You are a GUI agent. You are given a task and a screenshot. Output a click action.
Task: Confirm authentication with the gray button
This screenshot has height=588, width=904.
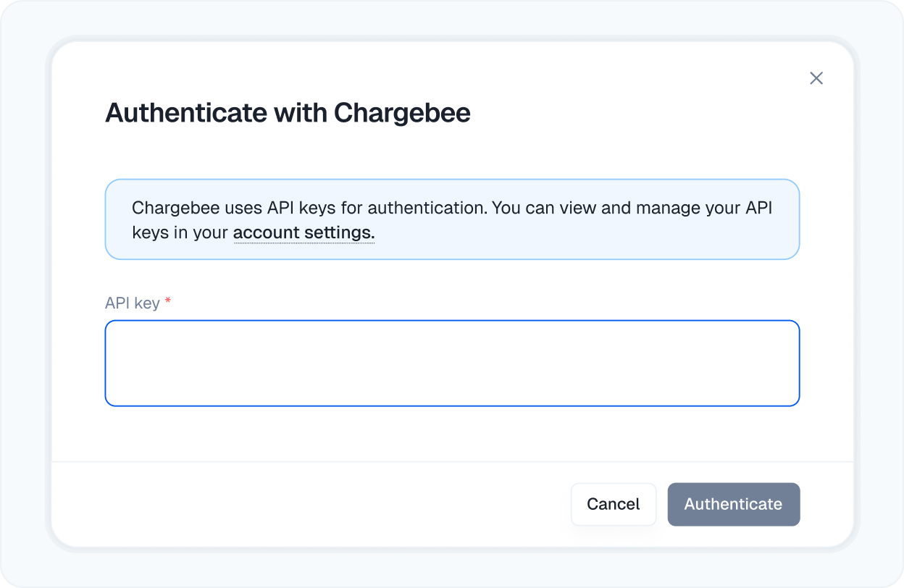[x=734, y=504]
